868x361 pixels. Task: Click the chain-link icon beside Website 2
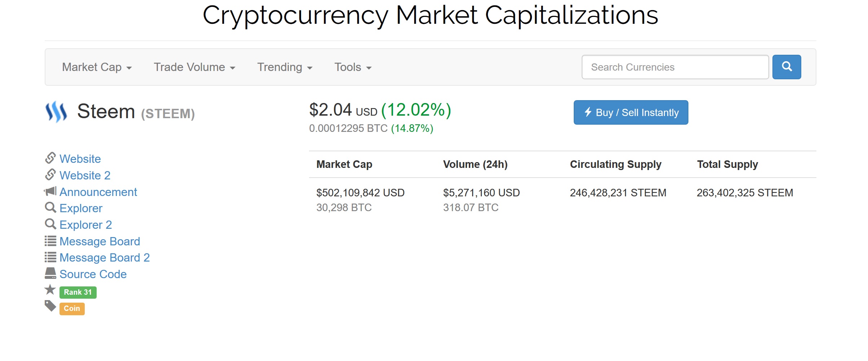pyautogui.click(x=50, y=175)
